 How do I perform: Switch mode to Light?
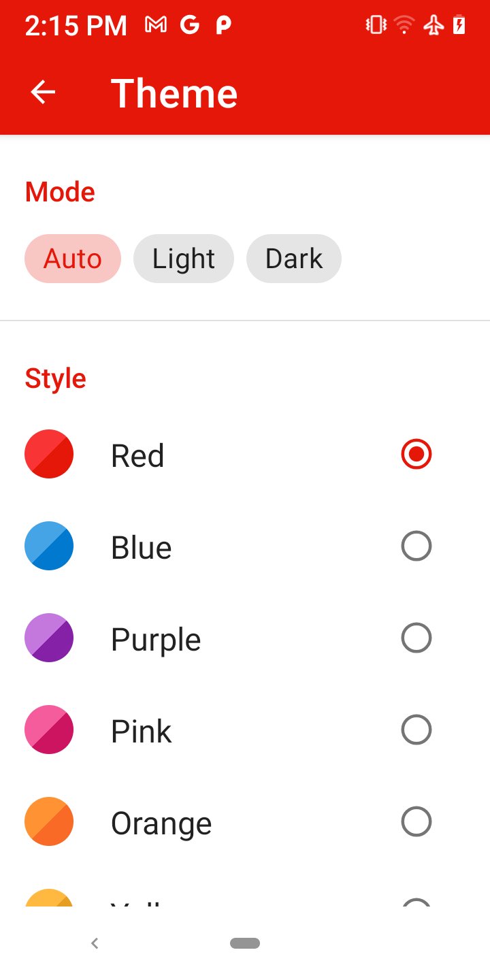(x=184, y=259)
